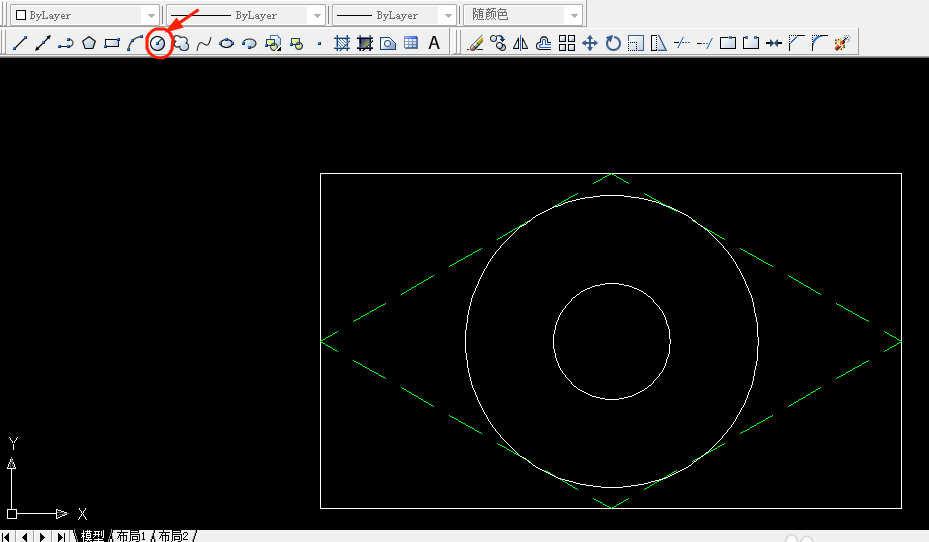Select the Rectangle draw tool

coord(112,43)
